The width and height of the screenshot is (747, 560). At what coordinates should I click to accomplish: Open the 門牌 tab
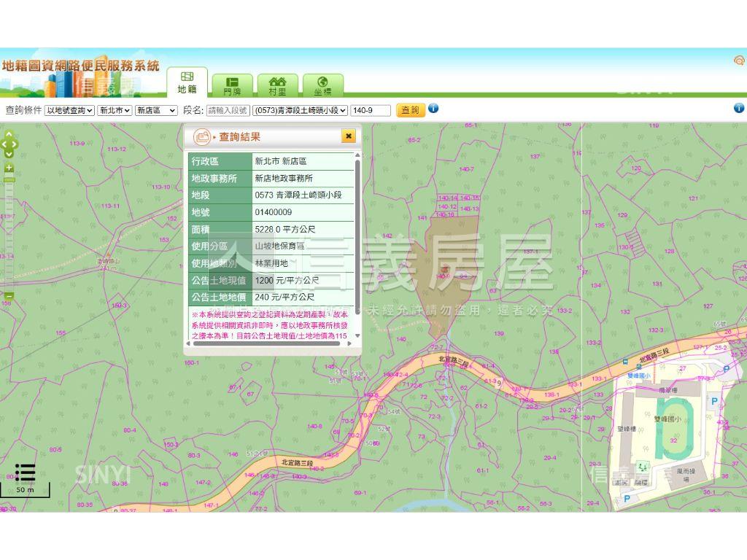coord(232,85)
